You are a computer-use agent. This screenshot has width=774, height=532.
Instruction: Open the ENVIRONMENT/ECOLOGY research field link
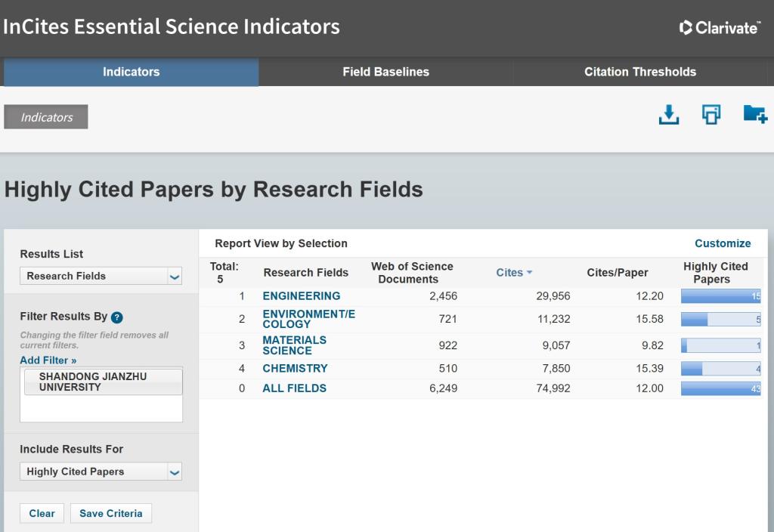click(308, 319)
